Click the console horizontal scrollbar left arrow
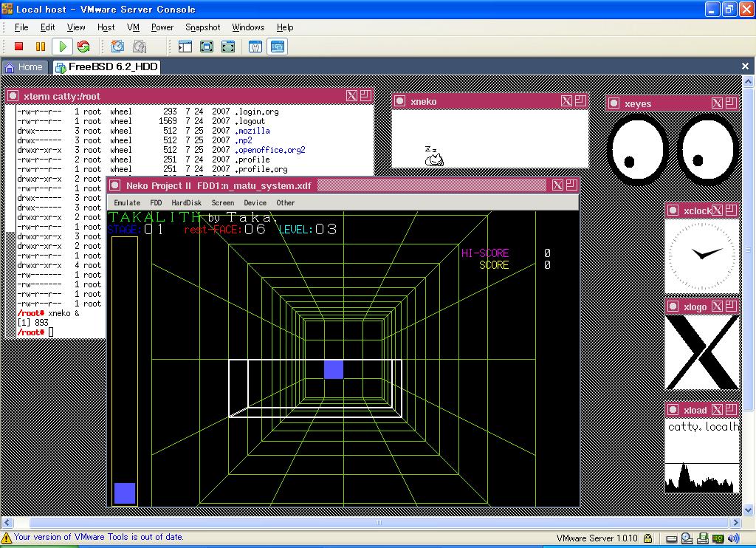Screen dimensions: 756x548 pyautogui.click(x=7, y=522)
